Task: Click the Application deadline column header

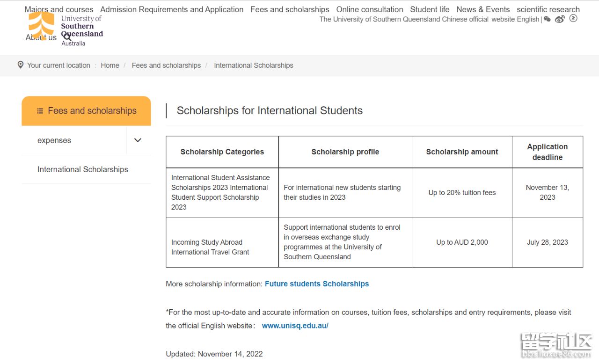Action: [x=548, y=152]
